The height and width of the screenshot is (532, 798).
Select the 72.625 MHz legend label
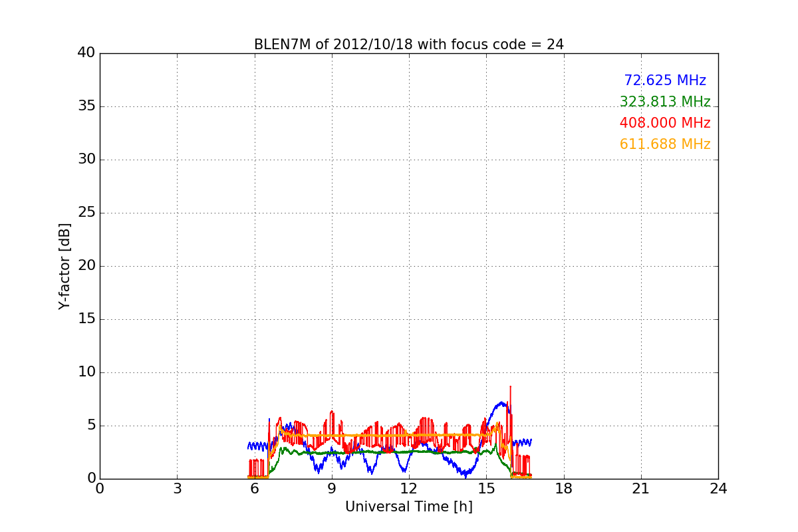(665, 80)
